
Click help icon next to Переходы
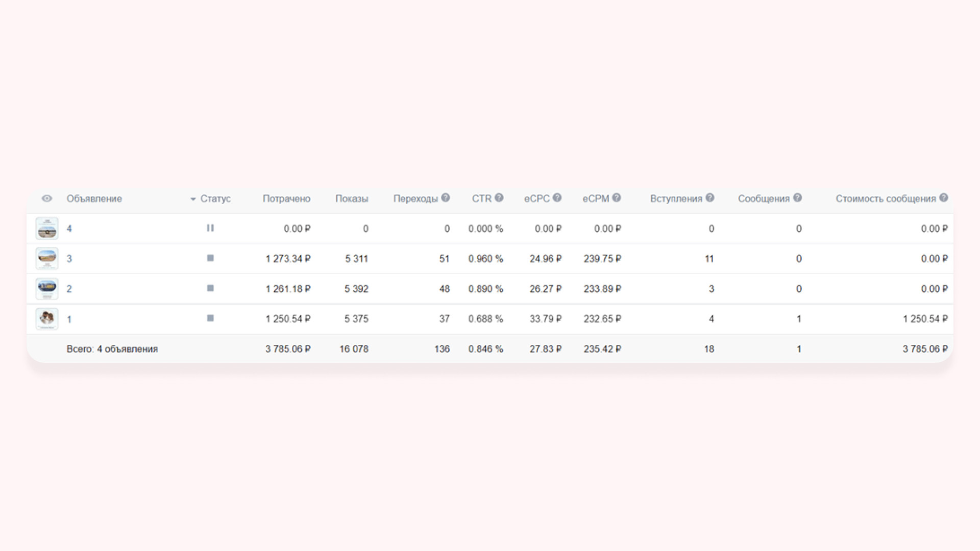(446, 198)
